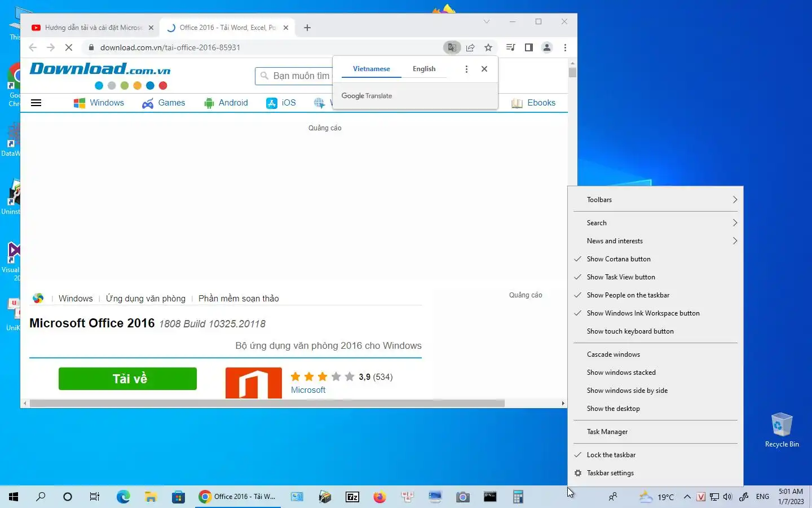Open Translate popup options three-dot menu

click(x=466, y=69)
